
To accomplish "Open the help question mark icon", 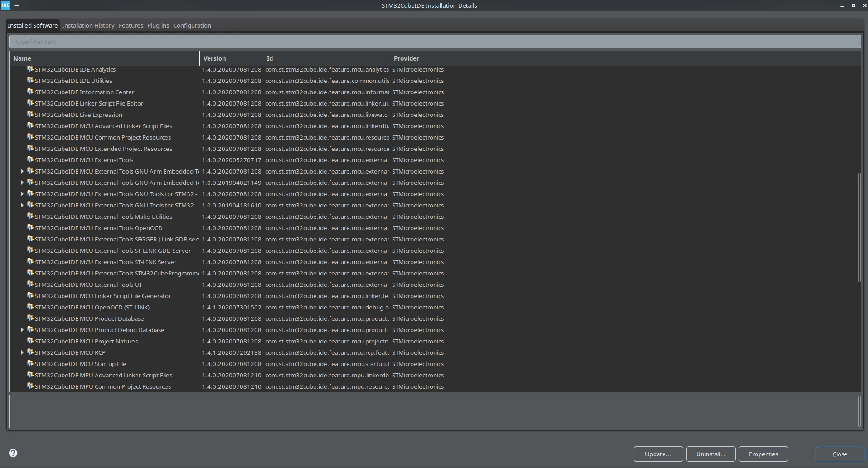I will [13, 453].
